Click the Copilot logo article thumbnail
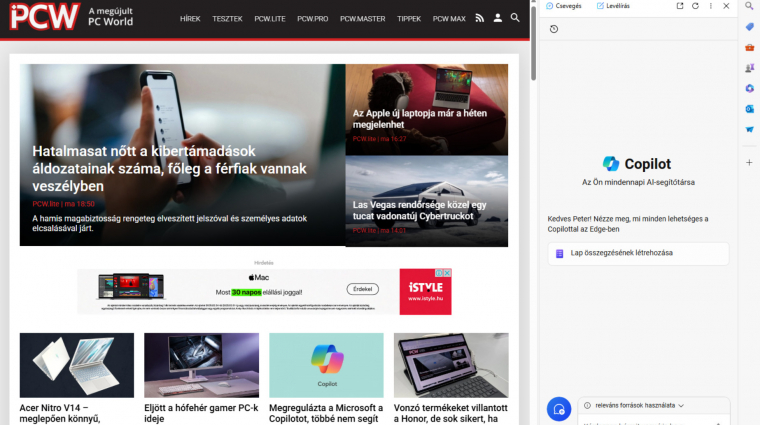Screen dimensions: 760x425 (x=326, y=365)
